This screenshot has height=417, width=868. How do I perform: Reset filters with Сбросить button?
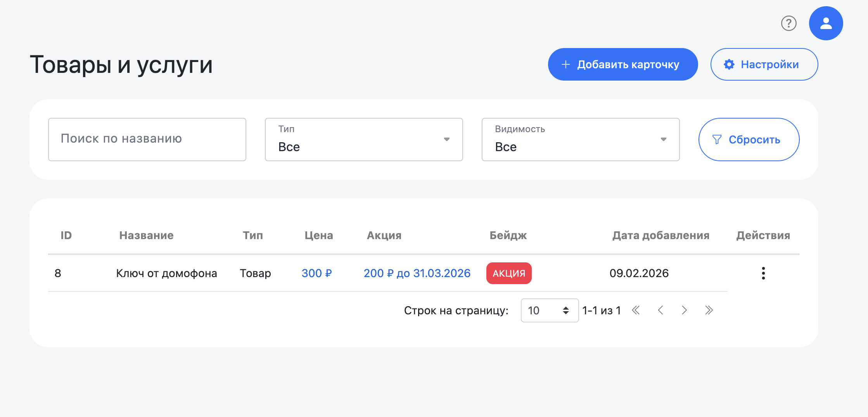click(x=749, y=140)
